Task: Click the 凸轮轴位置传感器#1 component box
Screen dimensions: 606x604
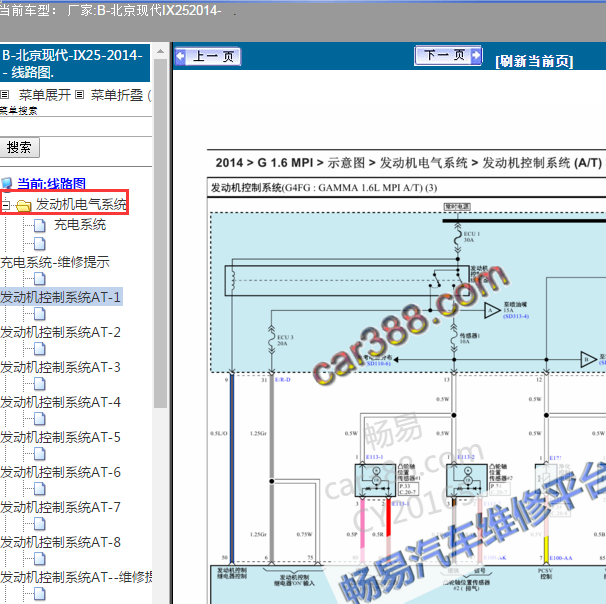Action: tap(373, 480)
